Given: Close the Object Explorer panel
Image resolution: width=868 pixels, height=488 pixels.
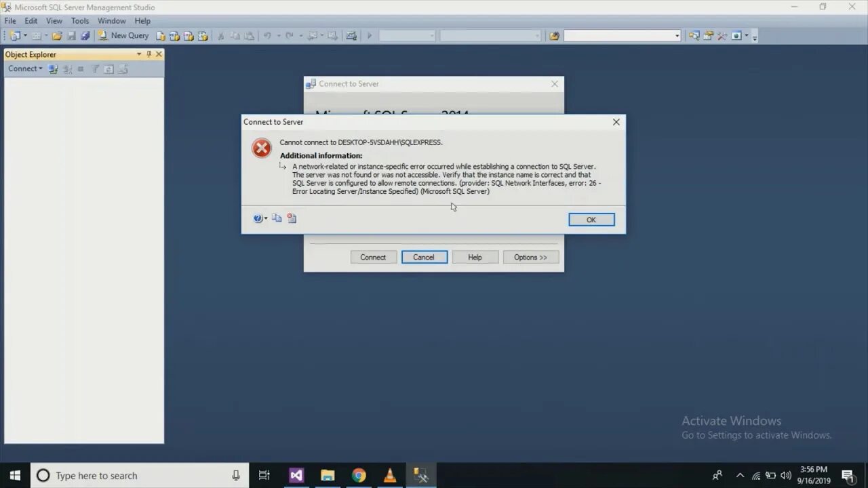Looking at the screenshot, I should [159, 54].
